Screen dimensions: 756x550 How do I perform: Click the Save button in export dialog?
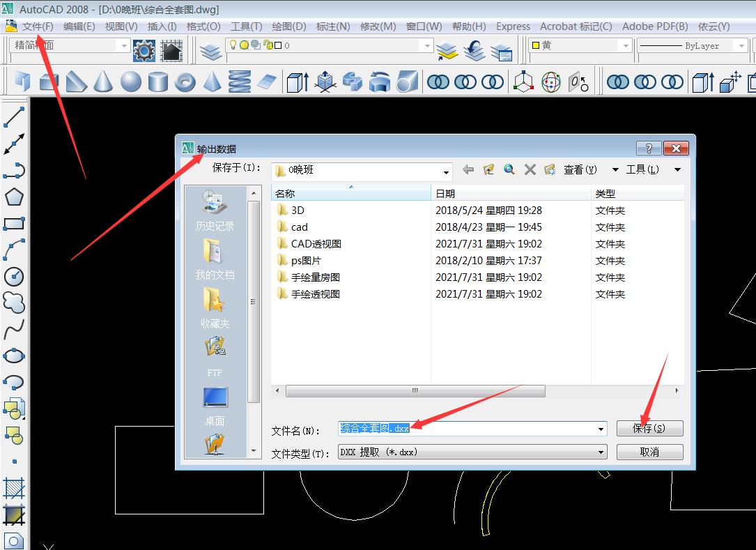(x=649, y=428)
